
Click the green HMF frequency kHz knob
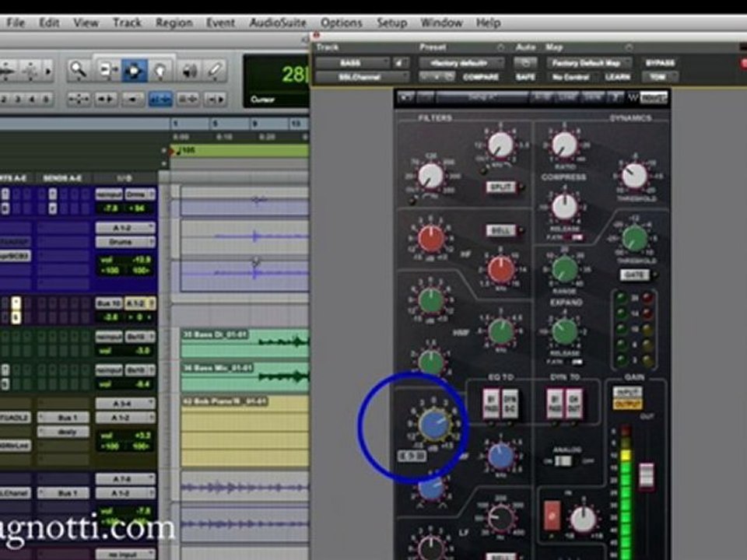coord(500,331)
